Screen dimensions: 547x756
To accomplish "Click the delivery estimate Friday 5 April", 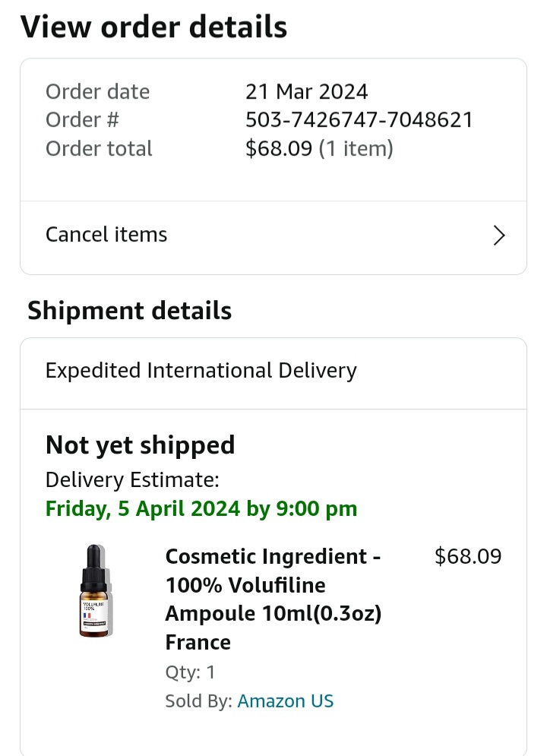I will 201,508.
